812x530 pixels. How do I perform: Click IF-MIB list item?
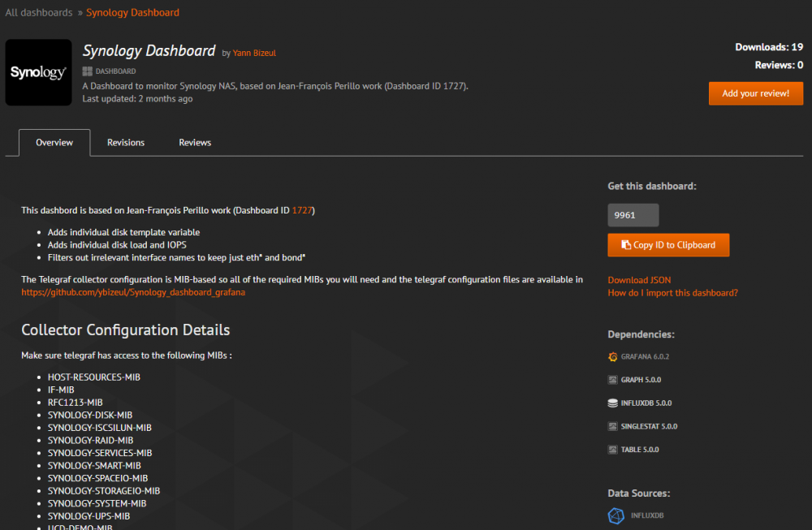point(61,390)
